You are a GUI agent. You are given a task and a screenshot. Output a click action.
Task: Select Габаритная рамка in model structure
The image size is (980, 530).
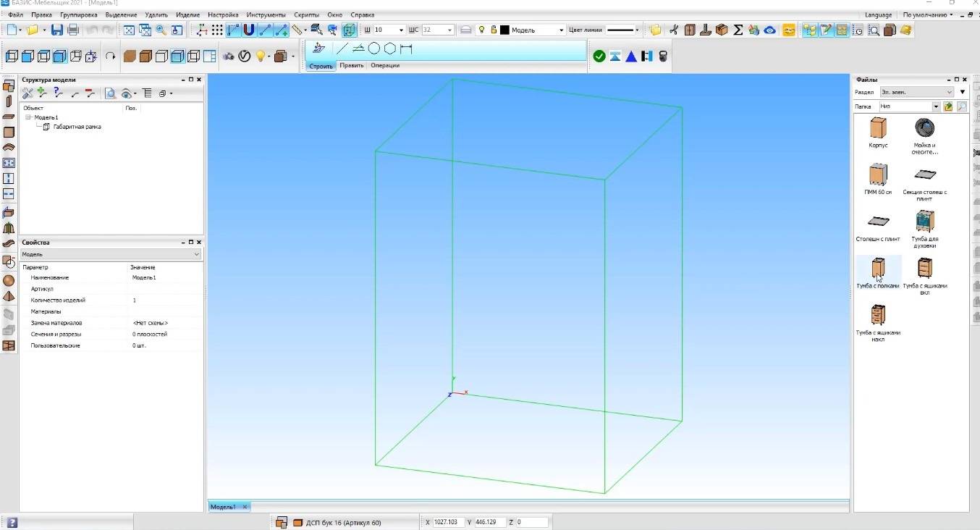click(77, 127)
